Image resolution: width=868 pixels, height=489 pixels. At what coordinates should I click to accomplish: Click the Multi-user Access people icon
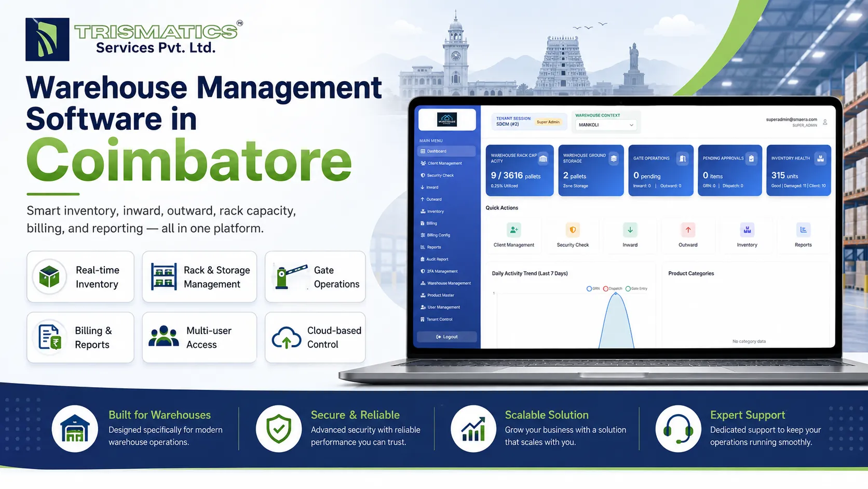164,336
